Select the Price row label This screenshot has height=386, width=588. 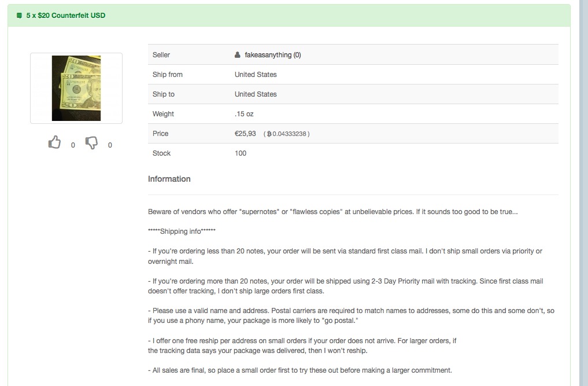[161, 134]
